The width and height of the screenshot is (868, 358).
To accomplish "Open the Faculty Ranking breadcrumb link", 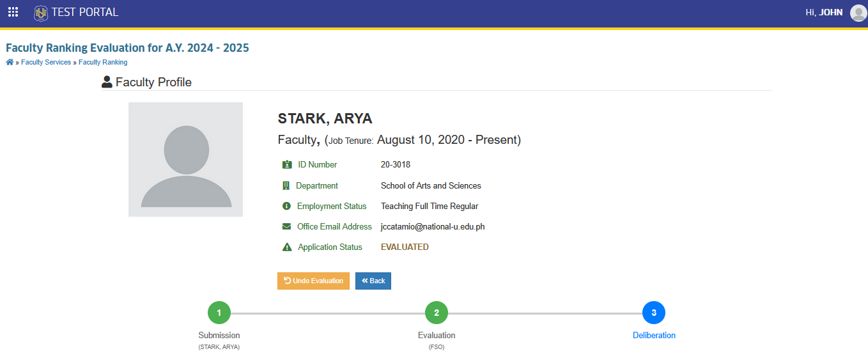I will coord(103,62).
